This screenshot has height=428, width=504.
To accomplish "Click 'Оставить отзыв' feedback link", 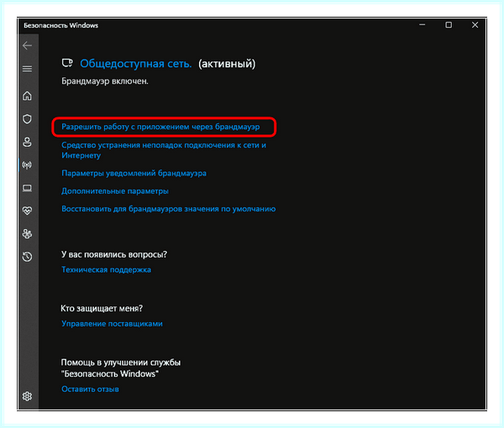I will (90, 389).
